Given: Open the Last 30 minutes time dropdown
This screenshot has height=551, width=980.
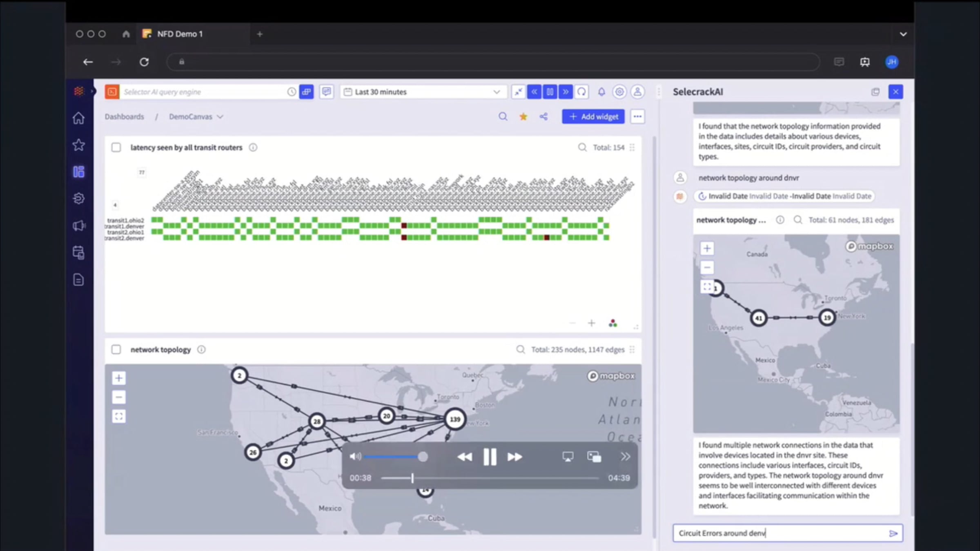Looking at the screenshot, I should pyautogui.click(x=423, y=92).
